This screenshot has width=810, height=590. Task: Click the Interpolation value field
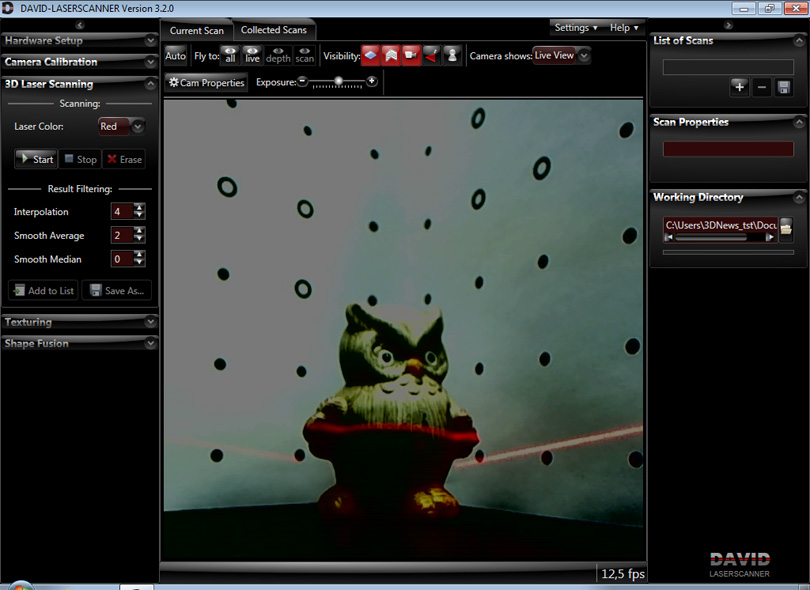(x=120, y=212)
